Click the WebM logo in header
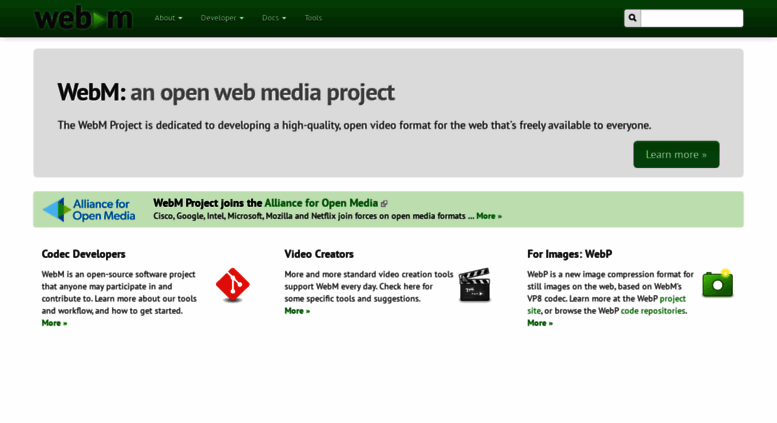 pos(83,18)
